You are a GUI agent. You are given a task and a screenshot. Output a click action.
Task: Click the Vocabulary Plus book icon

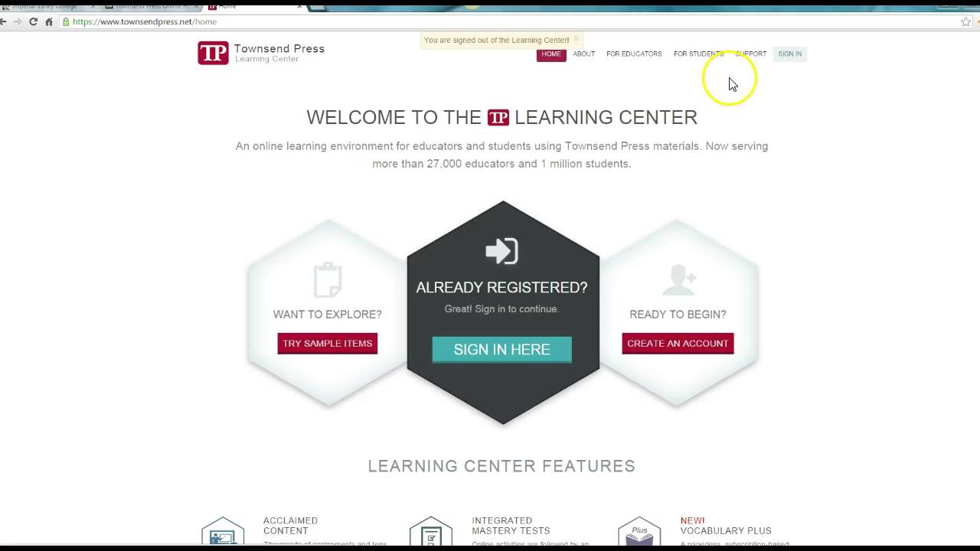pyautogui.click(x=639, y=531)
